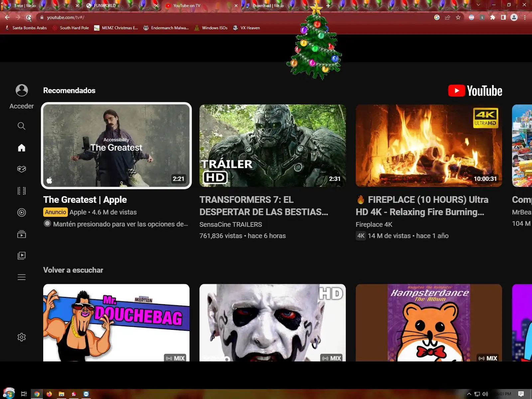Open the hamburger menu icon in the sidebar
This screenshot has height=399, width=532.
pyautogui.click(x=21, y=277)
